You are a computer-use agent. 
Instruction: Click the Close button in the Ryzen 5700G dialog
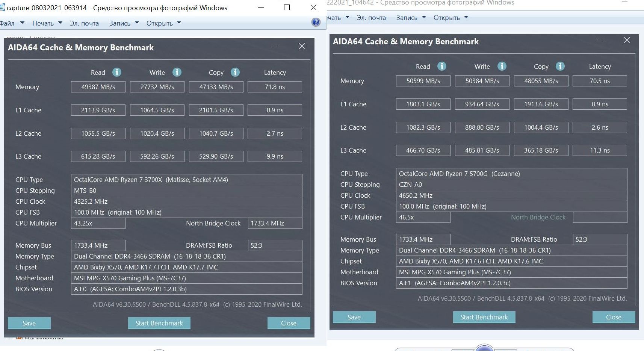pyautogui.click(x=614, y=317)
